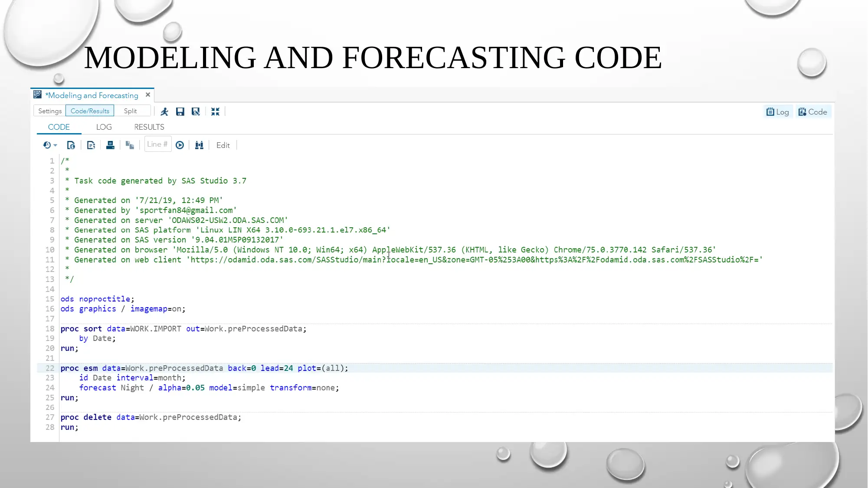Switch to the Settings view
The height and width of the screenshot is (488, 868).
point(50,111)
